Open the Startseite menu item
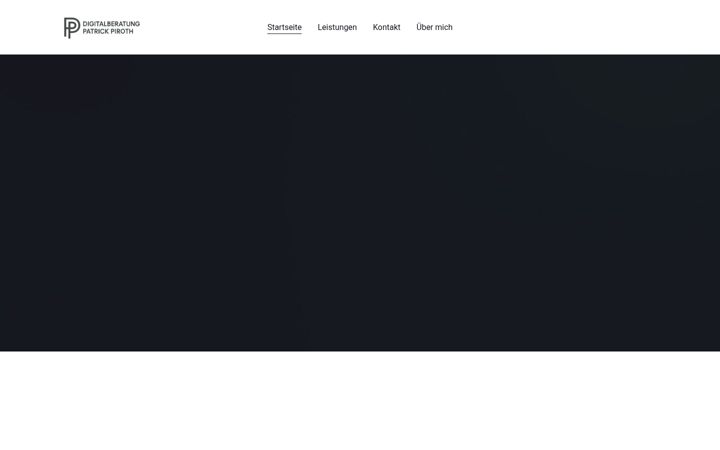The height and width of the screenshot is (450, 720). [284, 28]
